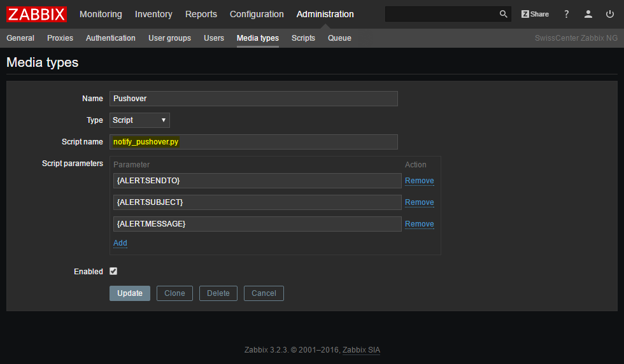This screenshot has width=624, height=364.
Task: Open help via question mark icon
Action: (566, 15)
